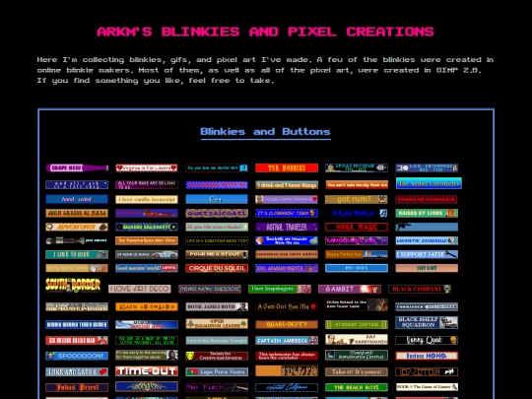
Task: Select the Judas Priest blinkie
Action: [77, 387]
